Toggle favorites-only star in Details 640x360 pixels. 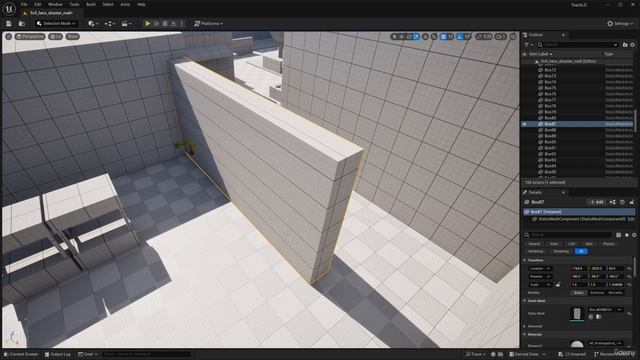click(x=627, y=235)
